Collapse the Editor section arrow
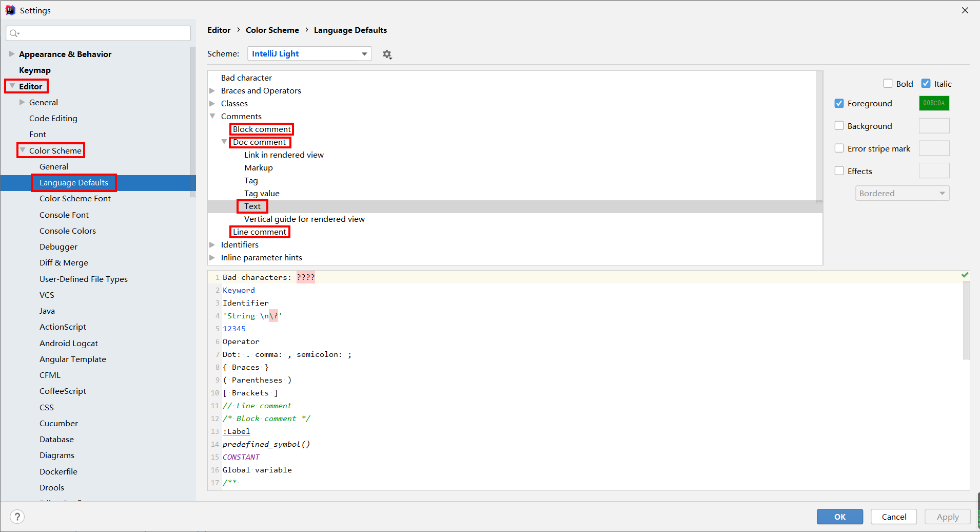Image resolution: width=980 pixels, height=532 pixels. point(12,86)
